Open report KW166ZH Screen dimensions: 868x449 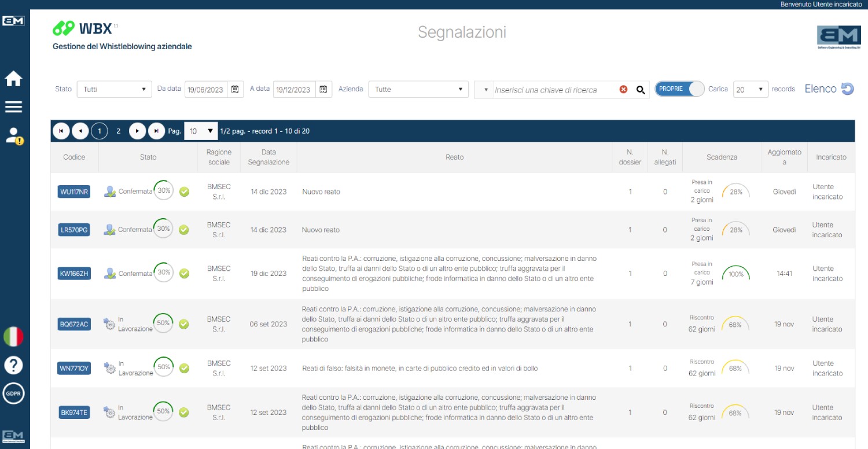pos(74,274)
